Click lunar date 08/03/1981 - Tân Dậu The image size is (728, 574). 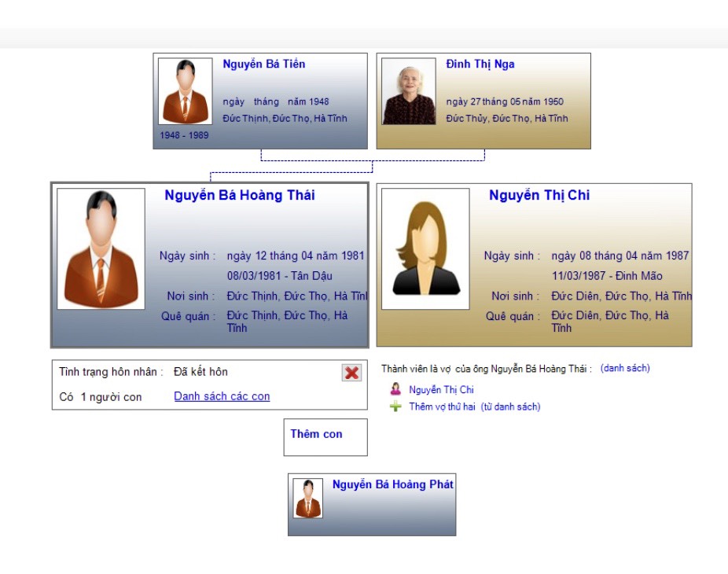point(280,276)
